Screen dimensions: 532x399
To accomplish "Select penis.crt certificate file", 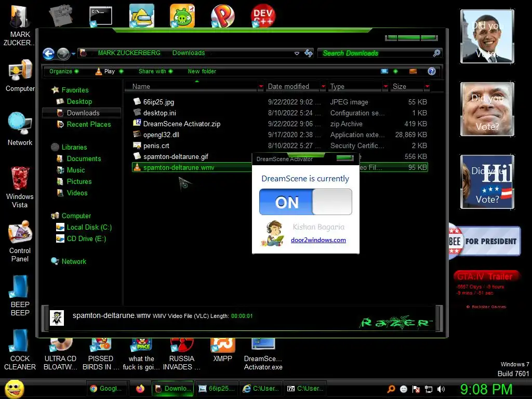I will pos(280,145).
